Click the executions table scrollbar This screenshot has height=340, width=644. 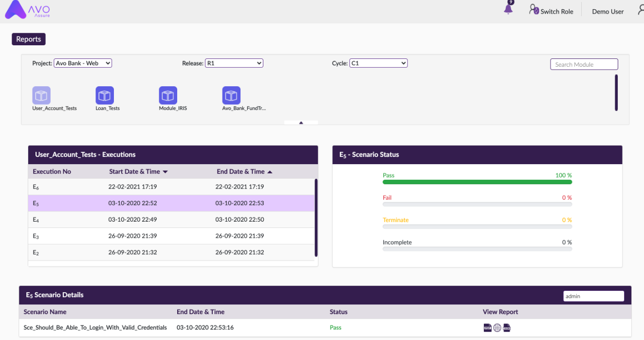pos(316,218)
